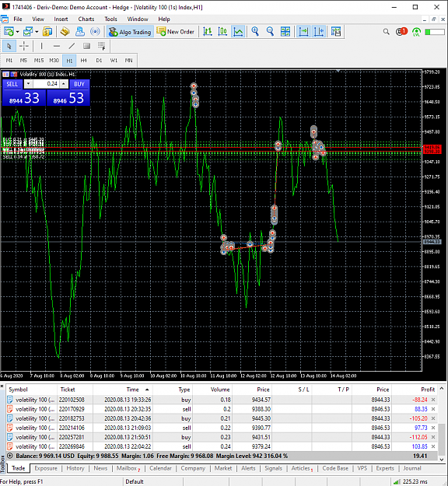Open the Insert menu

point(61,19)
